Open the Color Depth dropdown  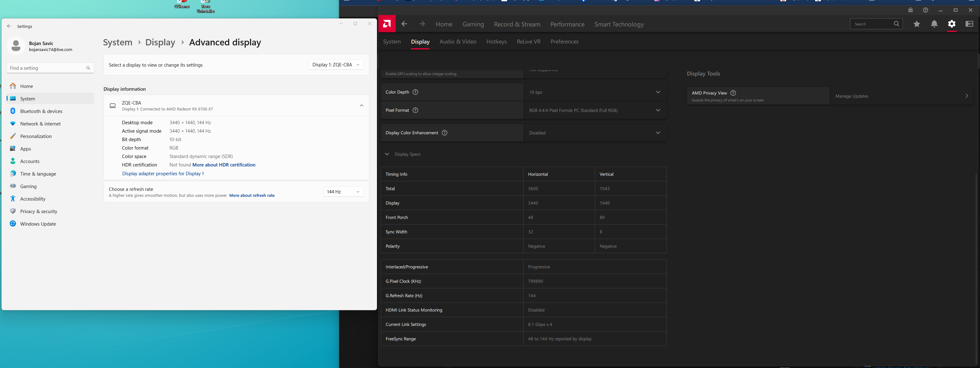(595, 92)
